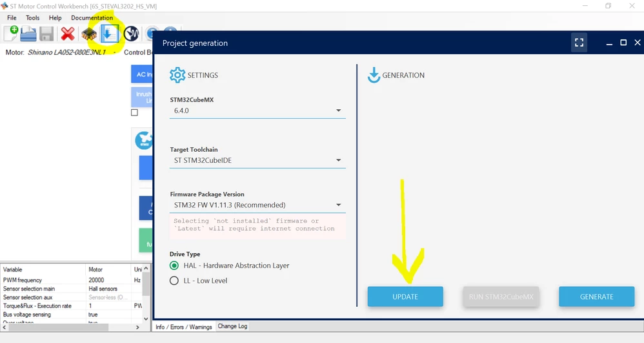The width and height of the screenshot is (644, 343).
Task: Click the Settings gear icon
Action: point(177,76)
